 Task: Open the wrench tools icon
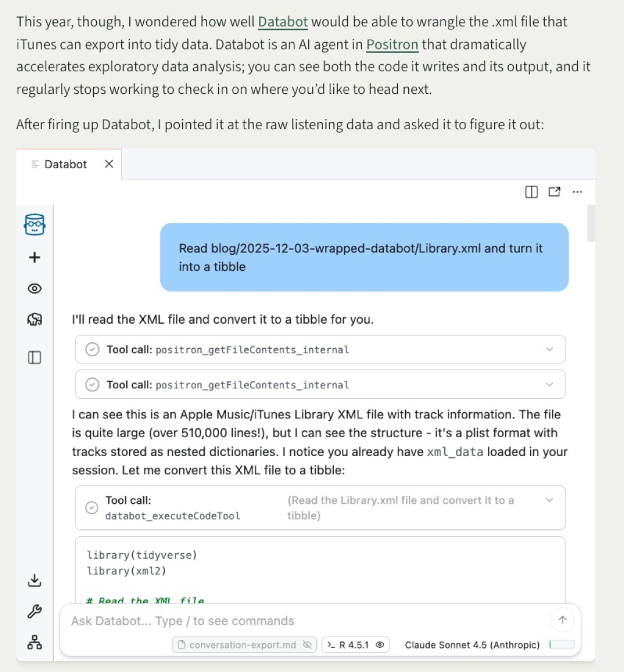coord(35,612)
